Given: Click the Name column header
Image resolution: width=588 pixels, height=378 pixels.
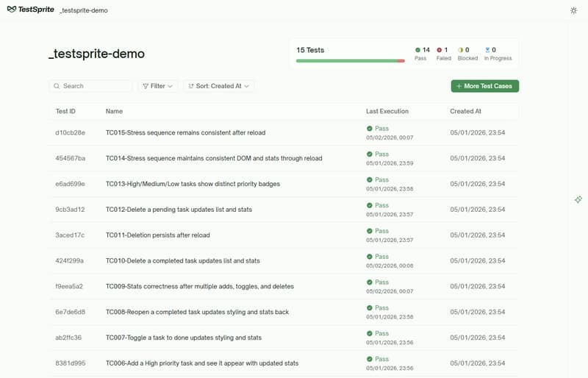Looking at the screenshot, I should pyautogui.click(x=114, y=111).
